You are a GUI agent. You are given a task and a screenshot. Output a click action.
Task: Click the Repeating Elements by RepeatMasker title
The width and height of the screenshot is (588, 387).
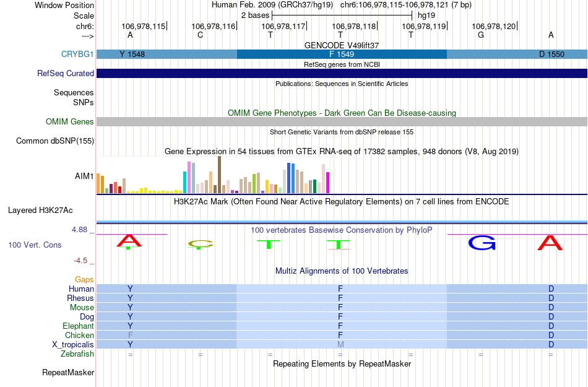(x=342, y=363)
